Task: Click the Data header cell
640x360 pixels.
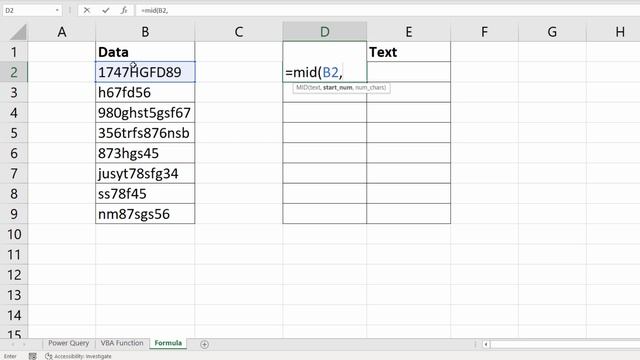Action: [145, 52]
